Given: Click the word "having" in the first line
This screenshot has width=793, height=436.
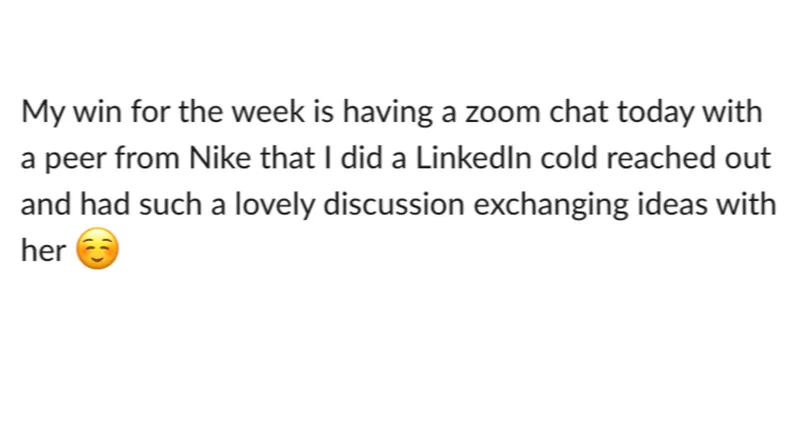Looking at the screenshot, I should [387, 113].
